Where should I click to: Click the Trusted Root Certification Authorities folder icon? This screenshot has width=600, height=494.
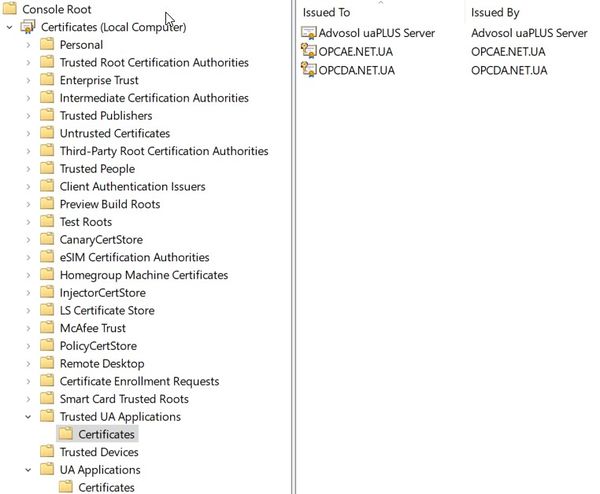pyautogui.click(x=47, y=62)
